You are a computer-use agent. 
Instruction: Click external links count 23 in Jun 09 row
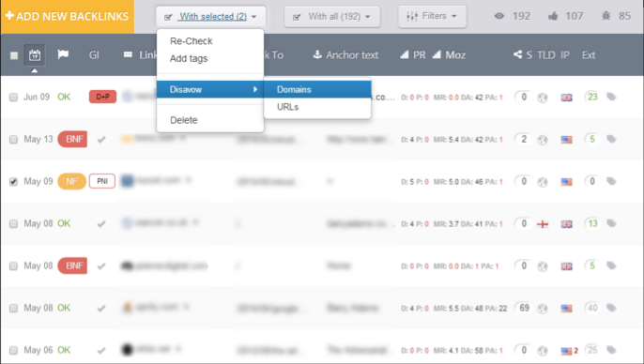(x=592, y=97)
